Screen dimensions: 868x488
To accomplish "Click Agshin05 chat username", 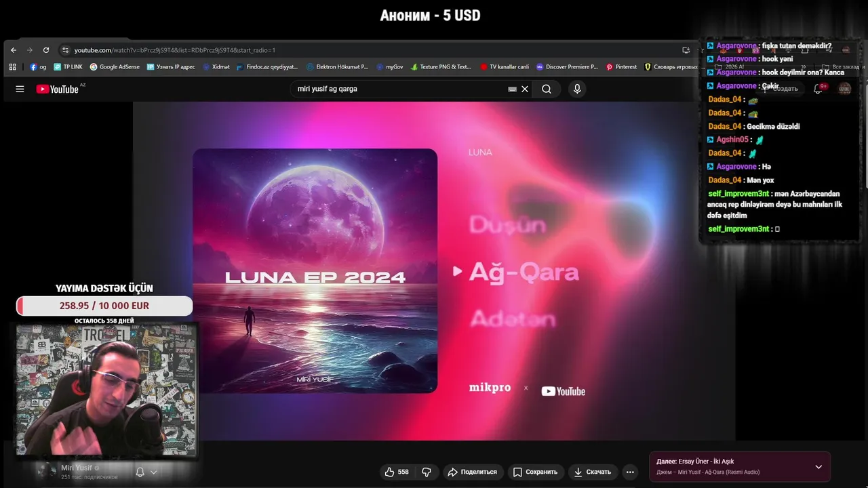I will click(x=733, y=140).
